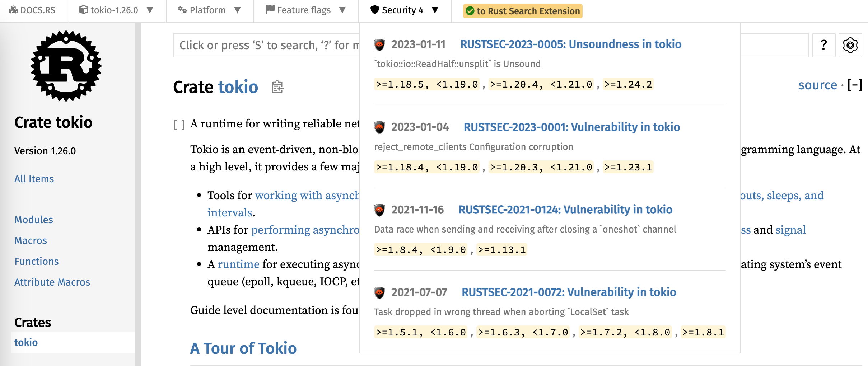Open rustdoc settings via the gear icon
868x366 pixels.
pyautogui.click(x=850, y=45)
